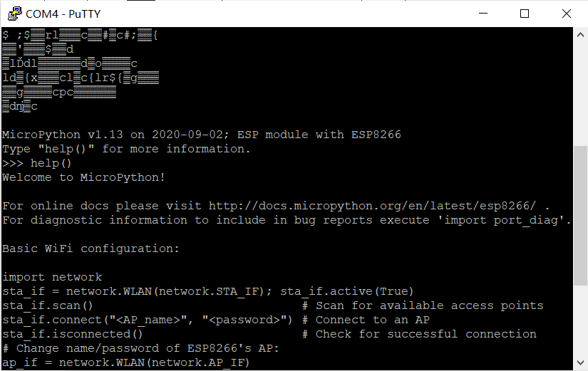Maximize the PuTTY terminal window
This screenshot has height=371, width=588.
coord(525,14)
